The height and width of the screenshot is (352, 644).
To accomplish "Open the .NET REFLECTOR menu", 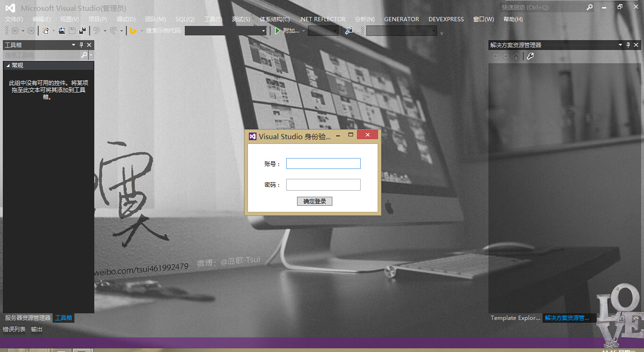I will [x=322, y=19].
